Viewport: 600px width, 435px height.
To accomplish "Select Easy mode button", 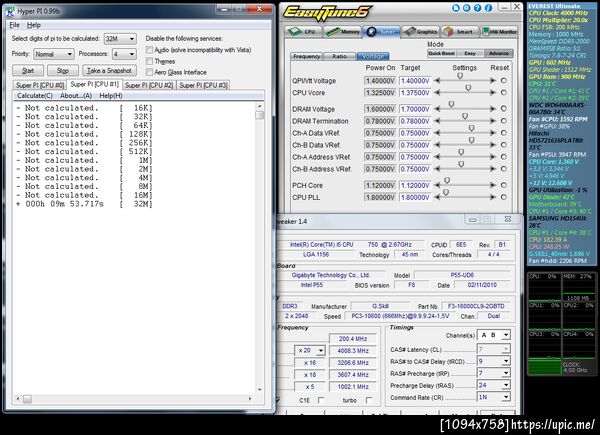I will 470,54.
